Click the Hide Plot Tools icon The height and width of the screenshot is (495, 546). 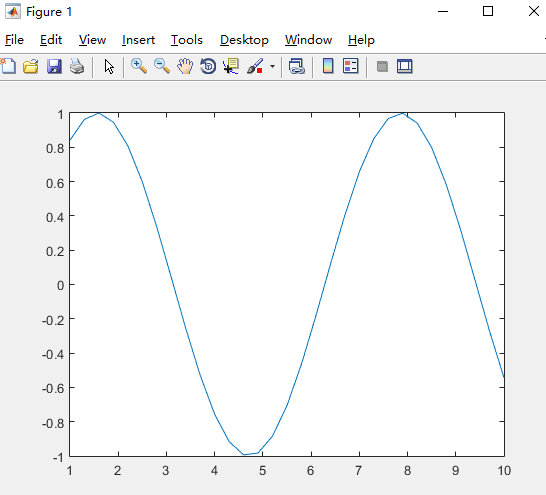[x=382, y=66]
